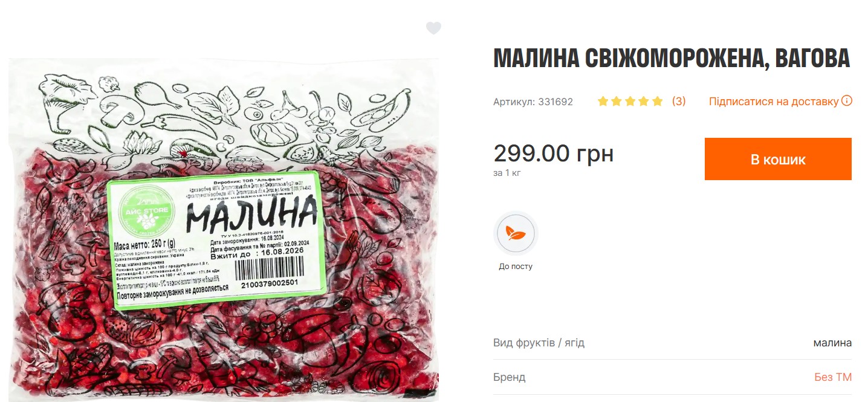The image size is (868, 402).
Task: Select the fourth rating star
Action: [x=644, y=102]
